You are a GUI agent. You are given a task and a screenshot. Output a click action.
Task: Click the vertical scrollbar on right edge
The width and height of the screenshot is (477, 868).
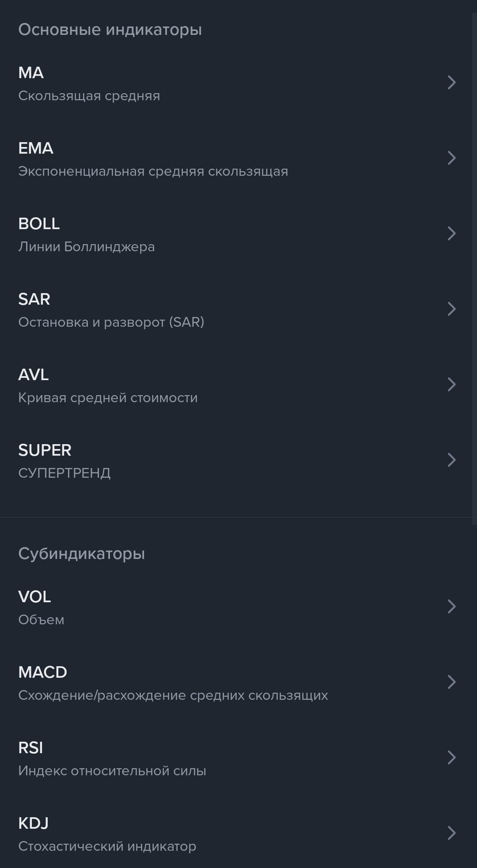474,265
